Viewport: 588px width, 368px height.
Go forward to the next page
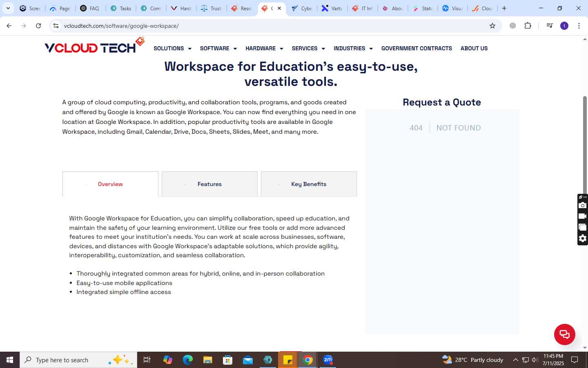(24, 26)
